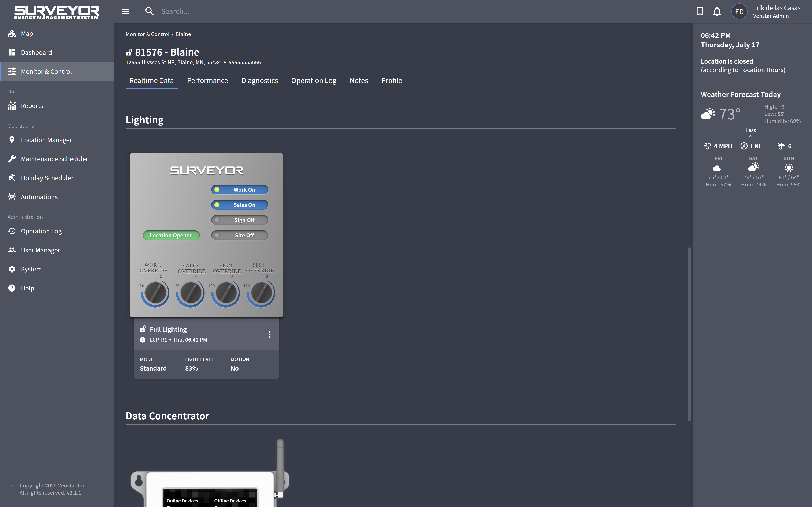
Task: Toggle the Site Off switch
Action: point(240,235)
